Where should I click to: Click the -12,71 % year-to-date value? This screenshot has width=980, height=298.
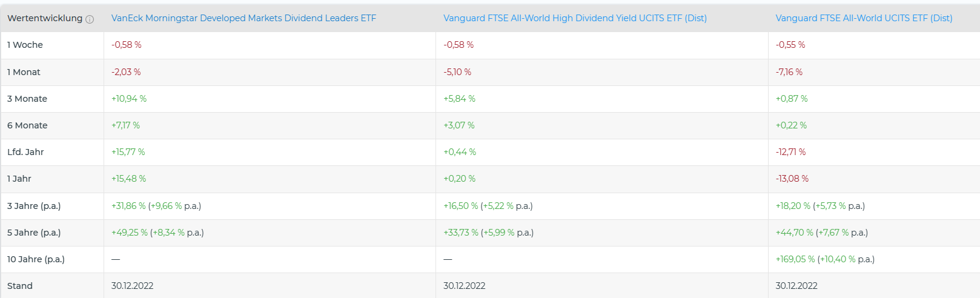[790, 152]
